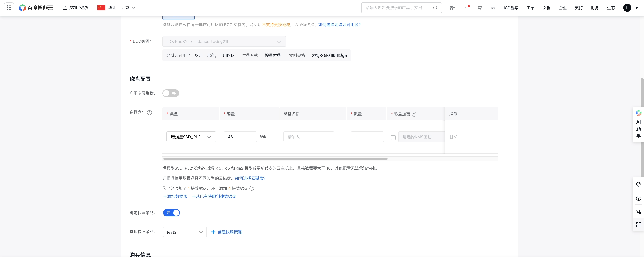Click the 数量 input showing 1
The height and width of the screenshot is (257, 644).
tap(367, 137)
